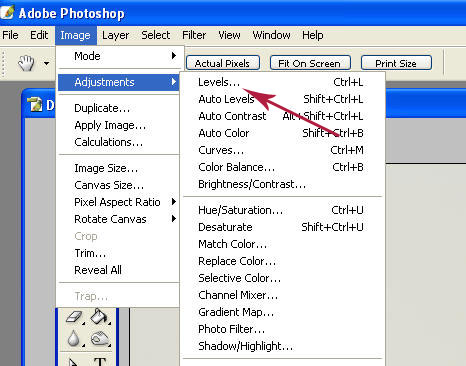This screenshot has width=466, height=366.
Task: Choose Curves... adjustment
Action: click(282, 150)
